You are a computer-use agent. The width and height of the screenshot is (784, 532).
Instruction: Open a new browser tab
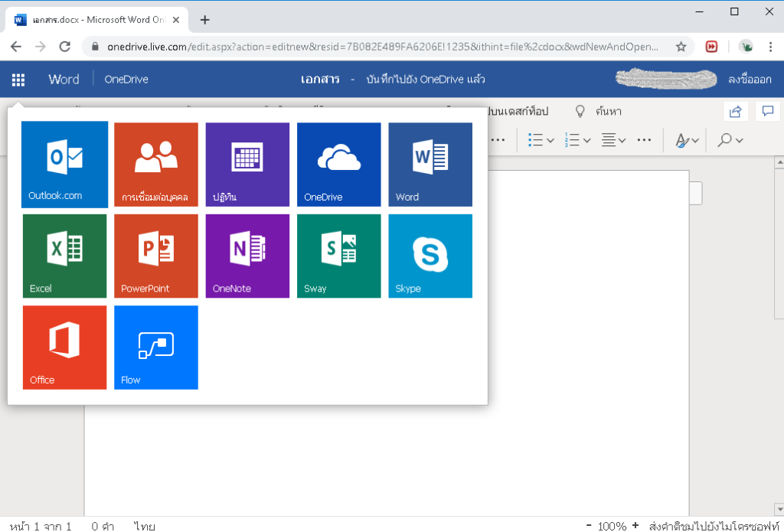pyautogui.click(x=204, y=20)
